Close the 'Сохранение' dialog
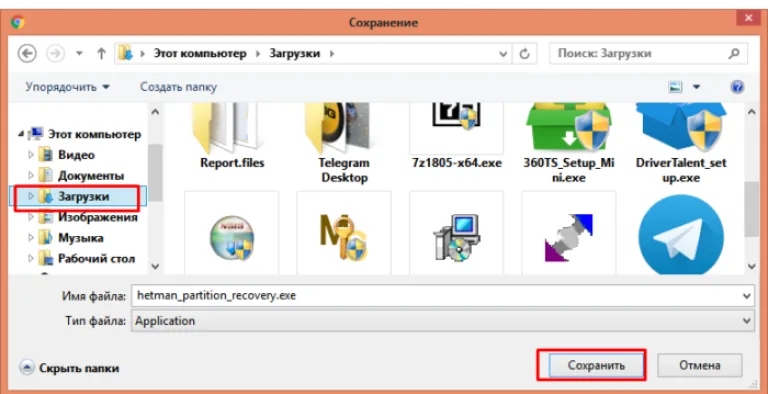 [748, 19]
